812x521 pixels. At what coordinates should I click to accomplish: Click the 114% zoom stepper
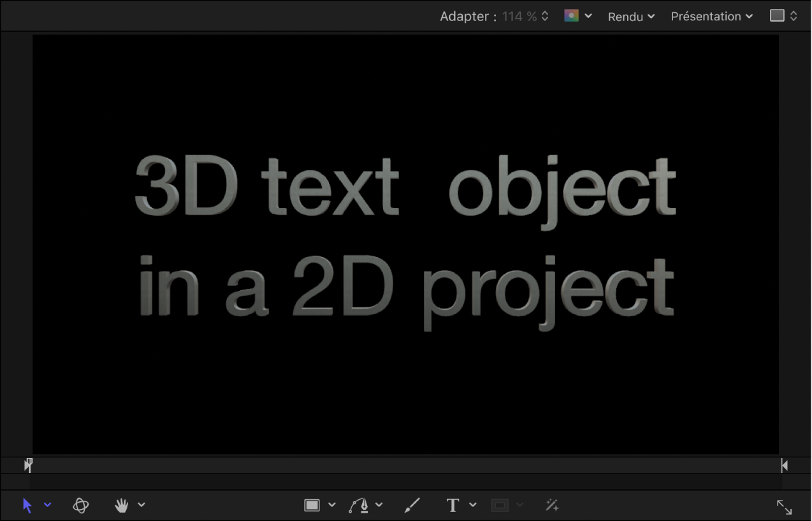point(545,16)
